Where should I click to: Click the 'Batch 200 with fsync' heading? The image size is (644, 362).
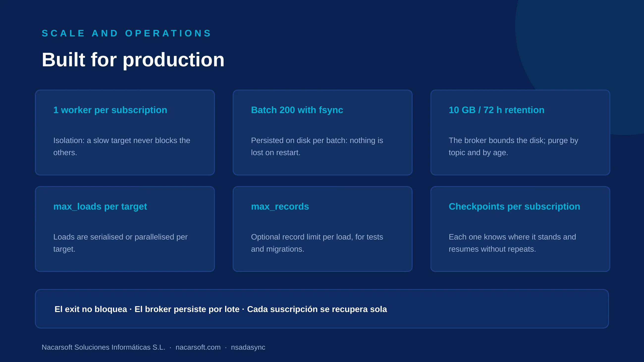pyautogui.click(x=297, y=110)
